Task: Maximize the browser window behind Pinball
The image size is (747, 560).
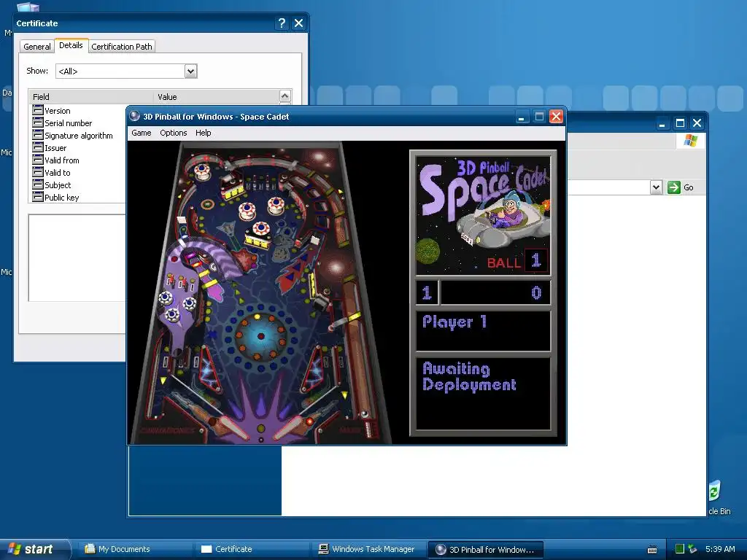Action: pyautogui.click(x=680, y=123)
